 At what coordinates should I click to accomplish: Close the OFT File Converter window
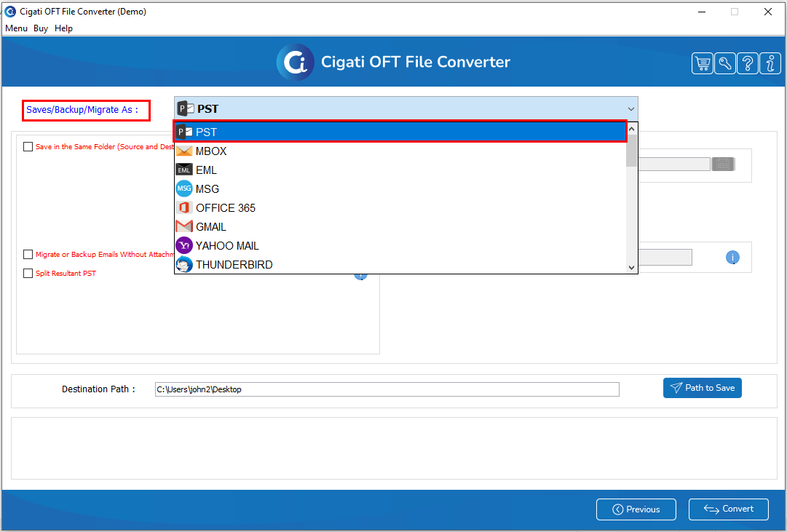767,12
